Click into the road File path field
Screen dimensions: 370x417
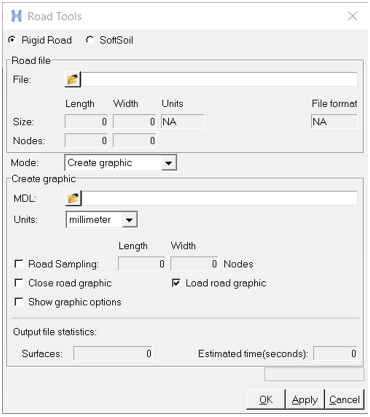[219, 80]
